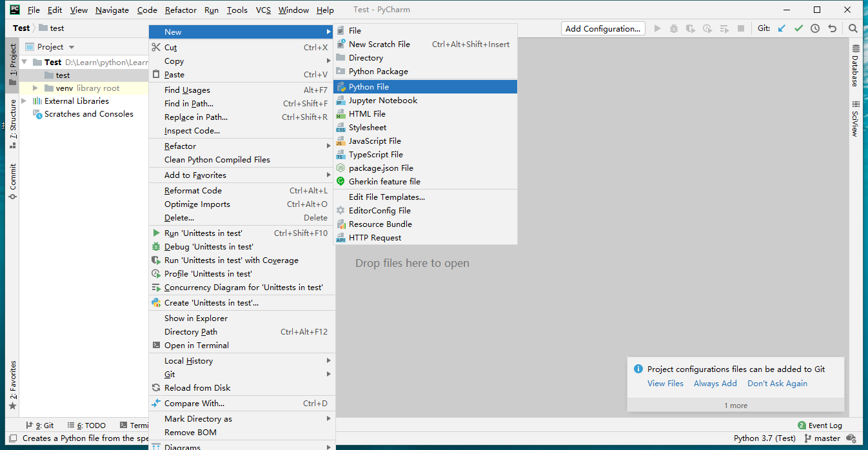Choose Resource Bundle entry
This screenshot has width=868, height=450.
[x=425, y=224]
